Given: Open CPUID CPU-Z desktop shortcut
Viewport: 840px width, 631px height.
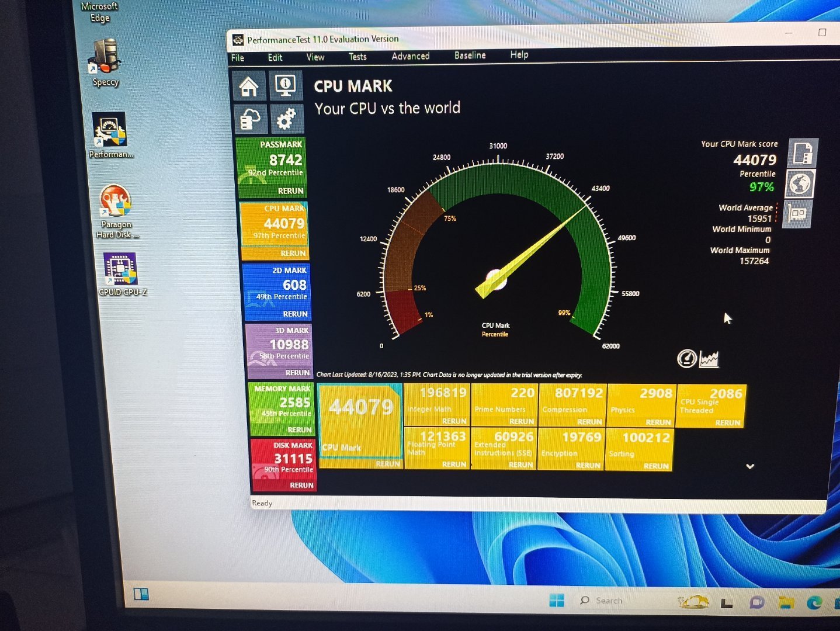Looking at the screenshot, I should 122,274.
